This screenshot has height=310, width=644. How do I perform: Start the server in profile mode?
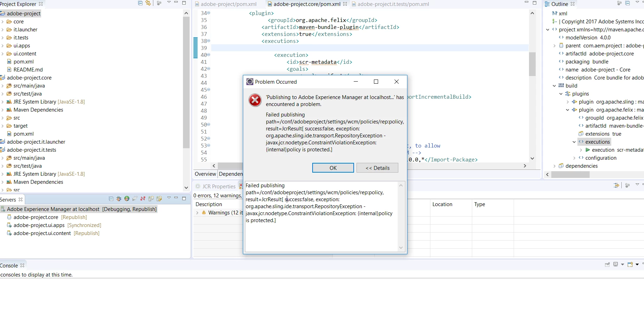point(135,199)
